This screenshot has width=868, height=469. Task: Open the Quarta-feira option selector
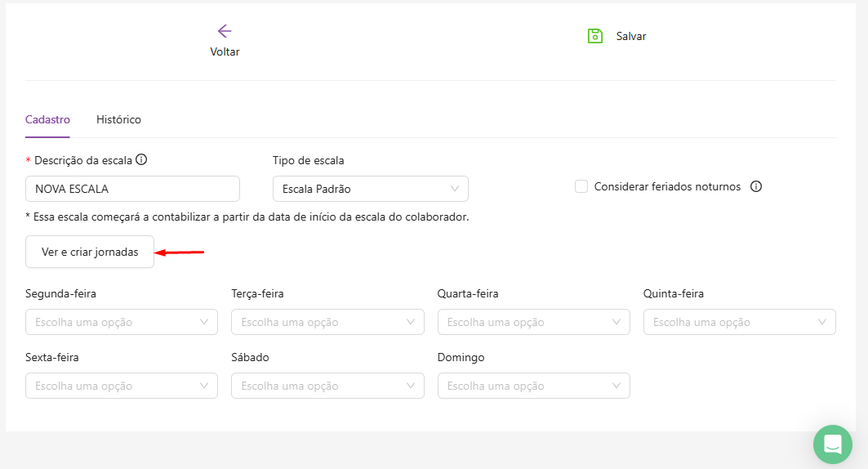tap(533, 322)
